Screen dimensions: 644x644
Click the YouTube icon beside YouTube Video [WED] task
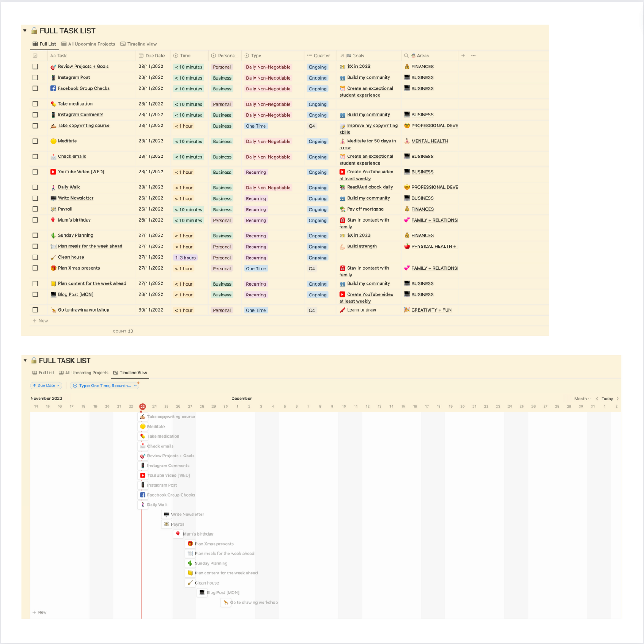point(53,172)
